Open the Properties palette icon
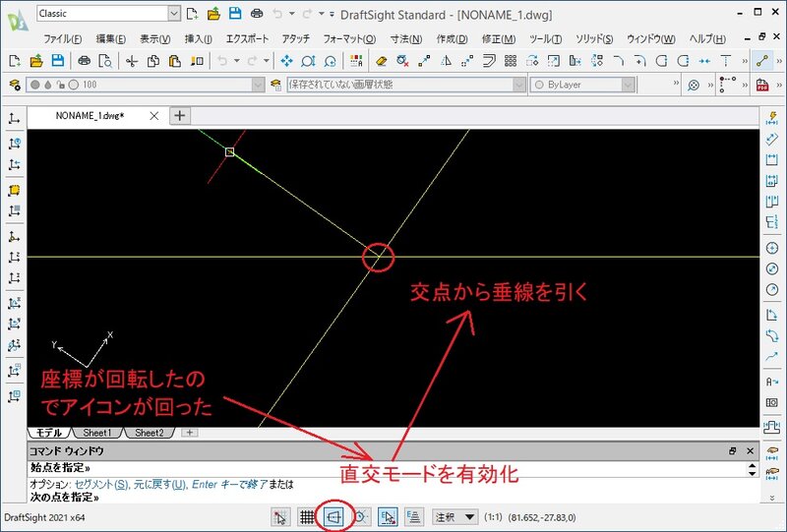The image size is (787, 532). 356,61
